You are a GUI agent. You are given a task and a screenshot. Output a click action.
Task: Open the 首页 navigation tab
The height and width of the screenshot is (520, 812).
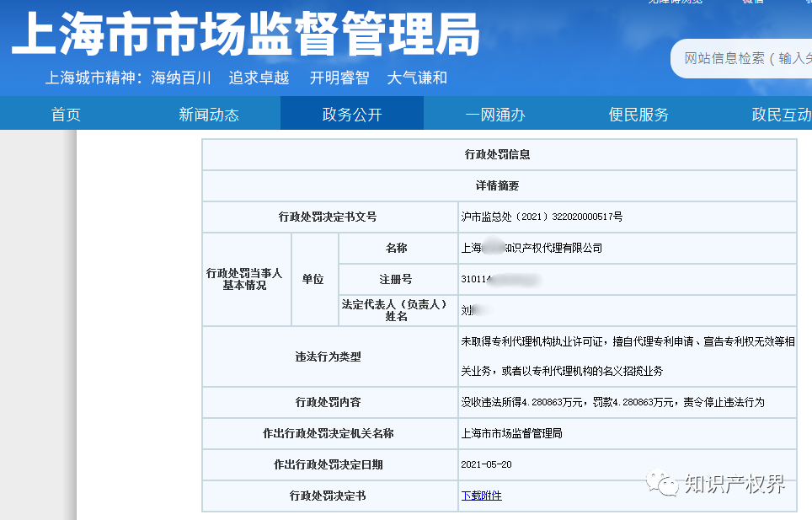[66, 115]
